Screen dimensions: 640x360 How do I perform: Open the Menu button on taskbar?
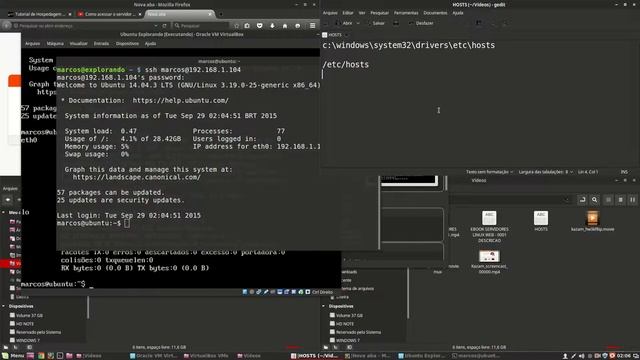tap(13, 356)
